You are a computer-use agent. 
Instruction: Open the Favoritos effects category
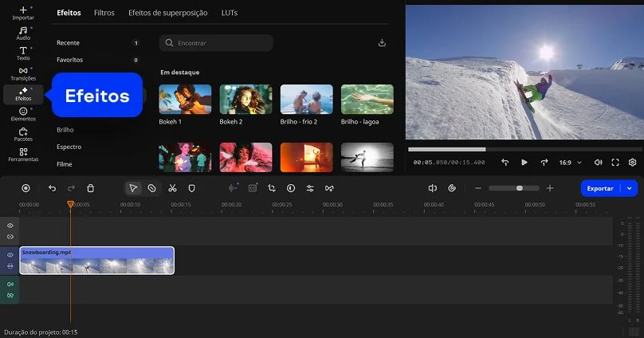(70, 60)
